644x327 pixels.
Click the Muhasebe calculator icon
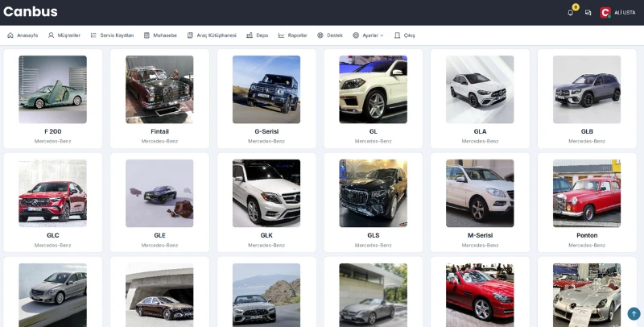pos(147,35)
